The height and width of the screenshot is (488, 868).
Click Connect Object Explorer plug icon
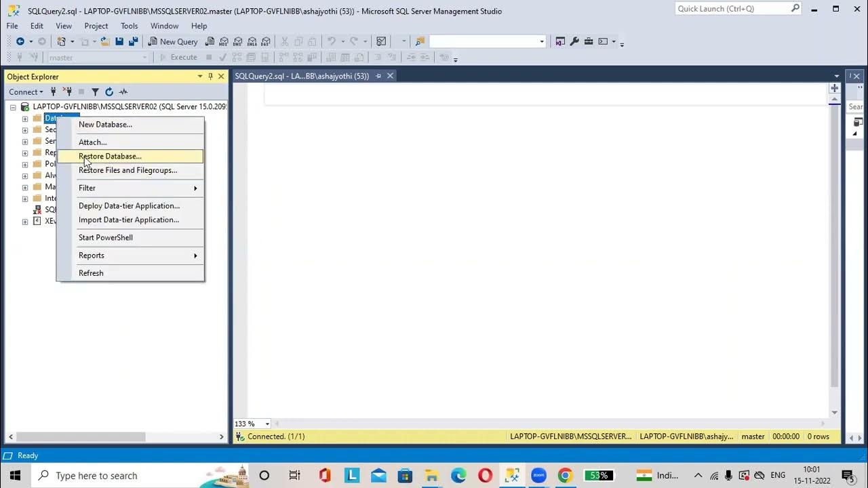(53, 91)
